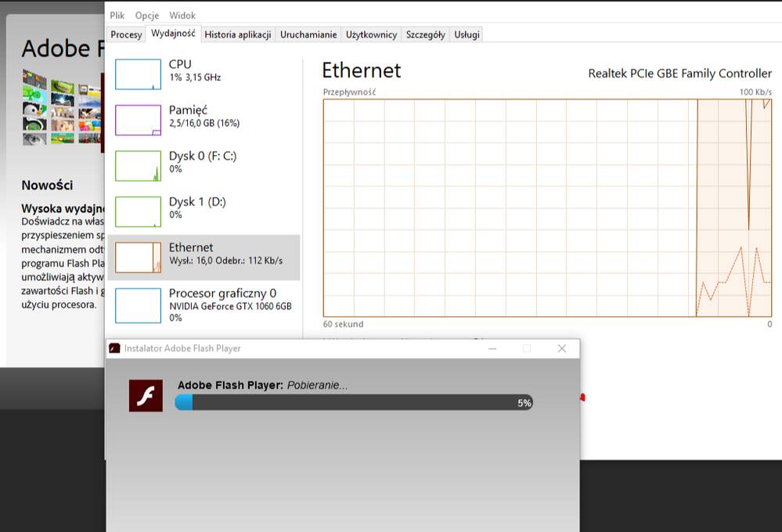Switch to the Szczegóły tab
This screenshot has height=532, width=782.
(x=425, y=34)
